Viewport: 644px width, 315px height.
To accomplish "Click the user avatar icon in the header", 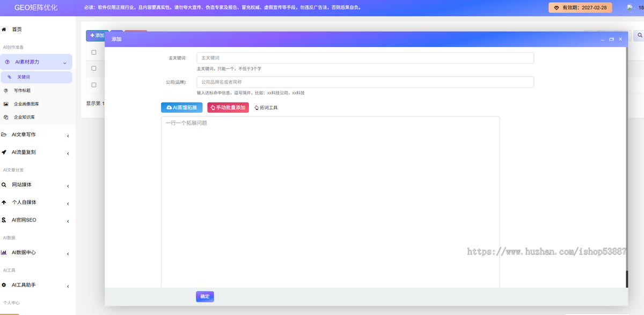I will [x=630, y=8].
